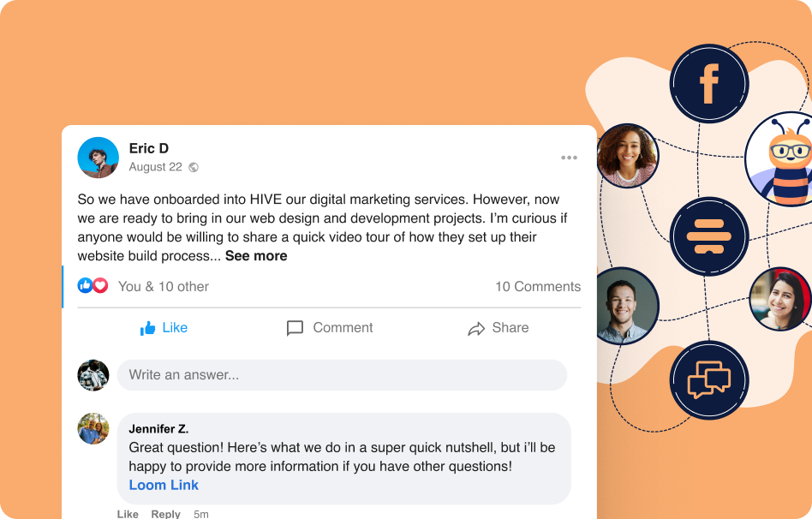Click the Comment speech bubble icon
Viewport: 812px width, 519px height.
[295, 328]
